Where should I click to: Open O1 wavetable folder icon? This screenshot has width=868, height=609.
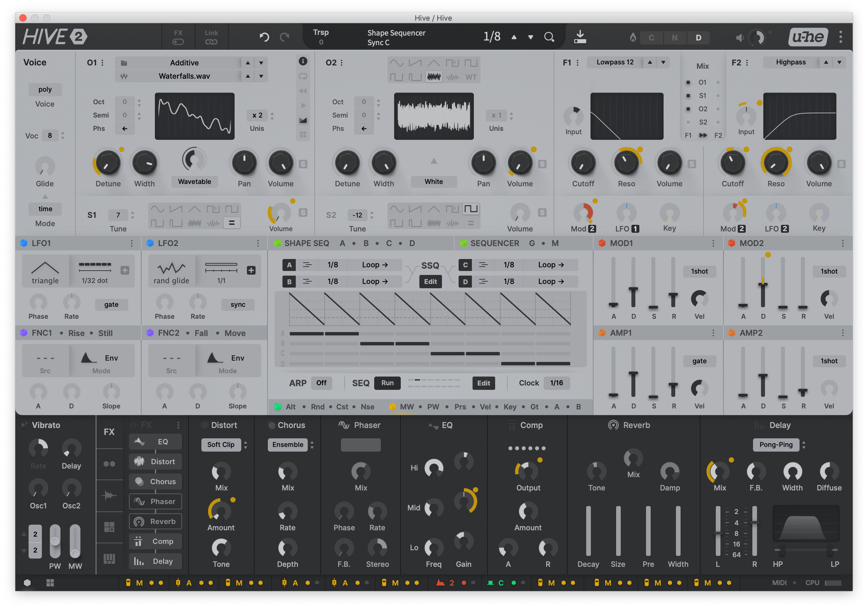(x=124, y=63)
